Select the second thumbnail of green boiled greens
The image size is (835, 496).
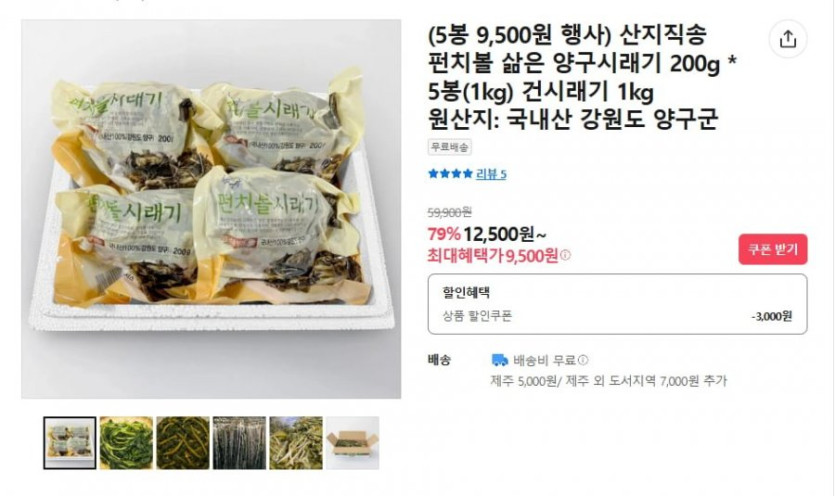pos(126,443)
